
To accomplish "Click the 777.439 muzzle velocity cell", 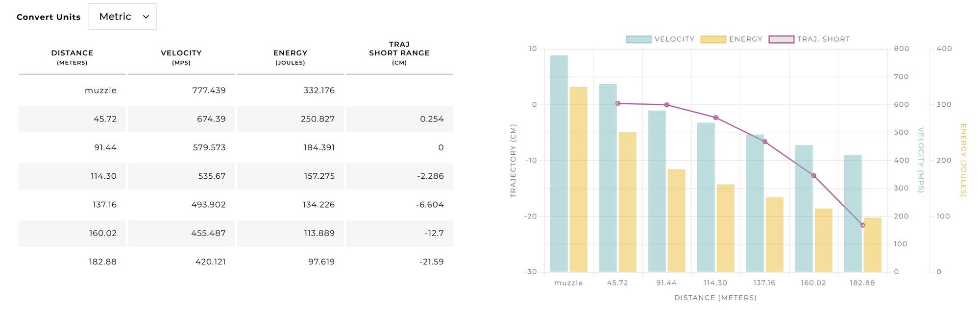I will 209,91.
